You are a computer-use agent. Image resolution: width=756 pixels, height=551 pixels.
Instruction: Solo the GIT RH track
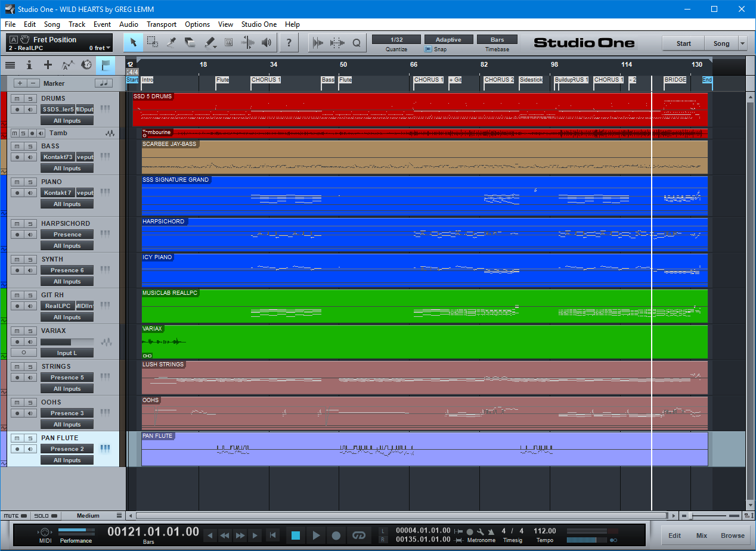(x=30, y=295)
